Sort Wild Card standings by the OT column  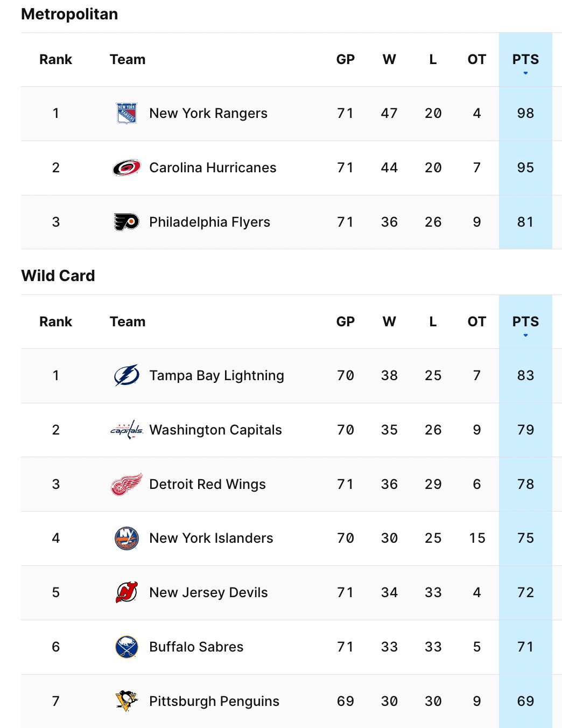click(x=476, y=321)
